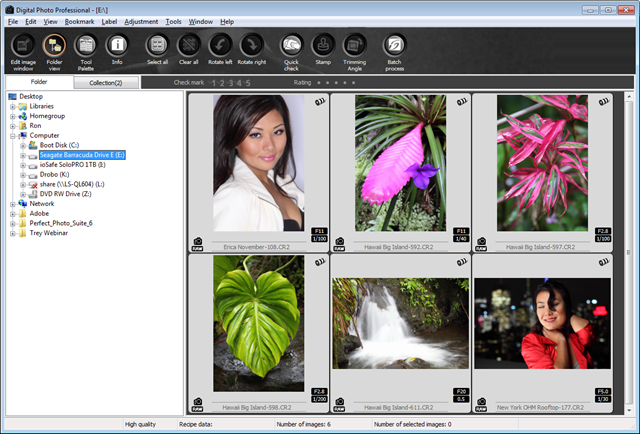640x434 pixels.
Task: Set check mark 3 in filter bar
Action: 230,82
